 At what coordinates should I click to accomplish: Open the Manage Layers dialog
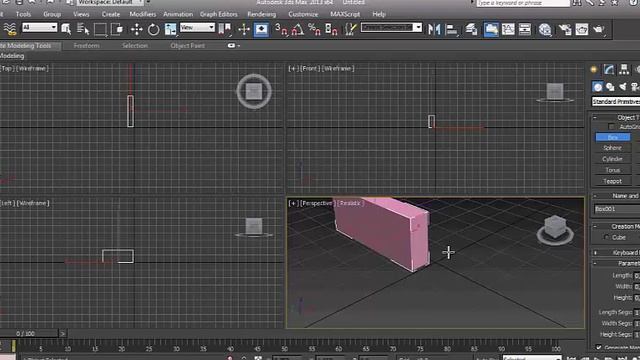coord(471,29)
